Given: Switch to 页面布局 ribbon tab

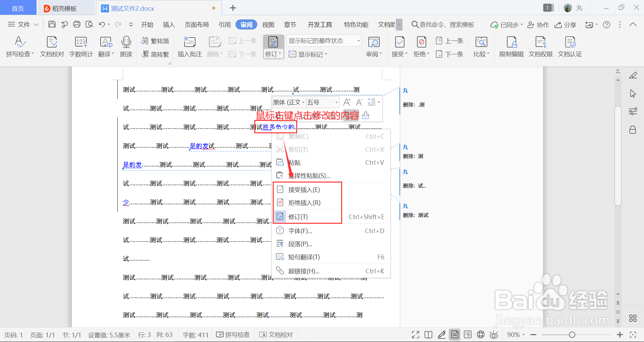Looking at the screenshot, I should (197, 24).
